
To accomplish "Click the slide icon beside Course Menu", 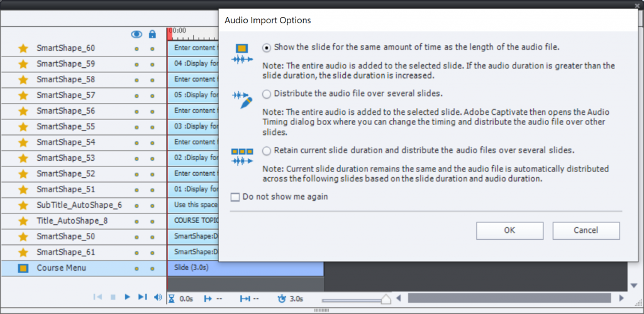I will 23,268.
